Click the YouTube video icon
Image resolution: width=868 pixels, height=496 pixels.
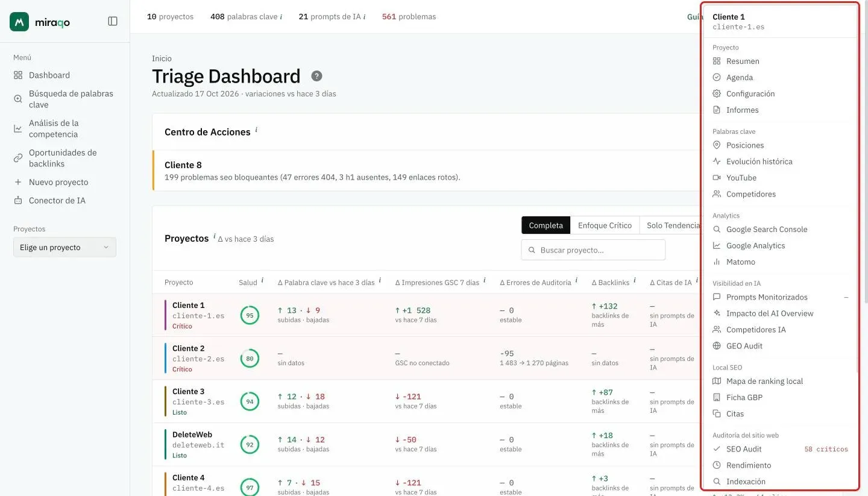tap(717, 178)
